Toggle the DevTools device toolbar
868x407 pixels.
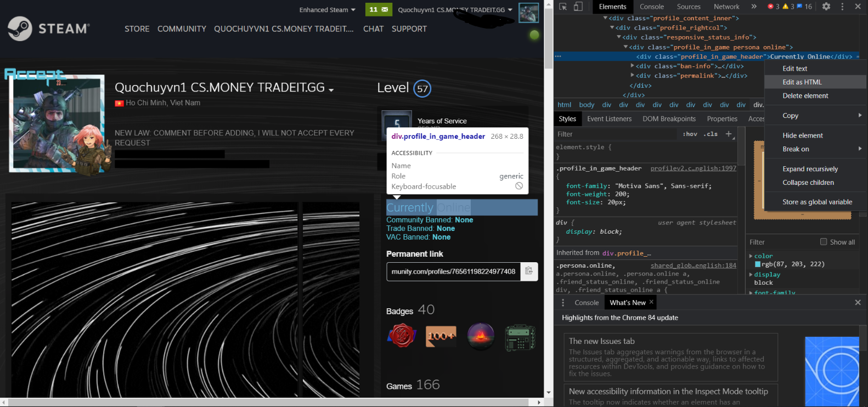(x=578, y=7)
